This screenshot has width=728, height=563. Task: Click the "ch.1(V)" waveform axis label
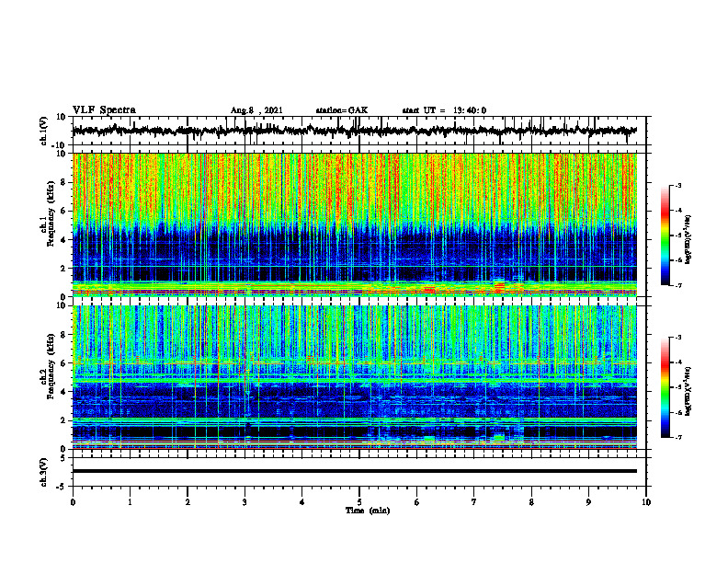coord(44,131)
